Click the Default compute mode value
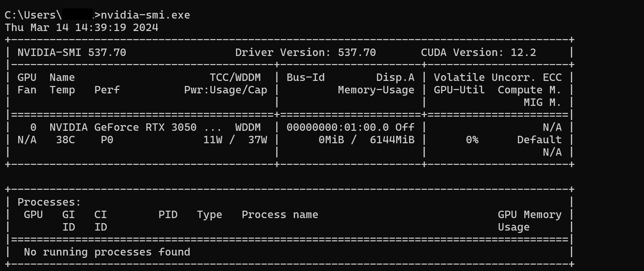Image resolution: width=644 pixels, height=271 pixels. (x=539, y=140)
